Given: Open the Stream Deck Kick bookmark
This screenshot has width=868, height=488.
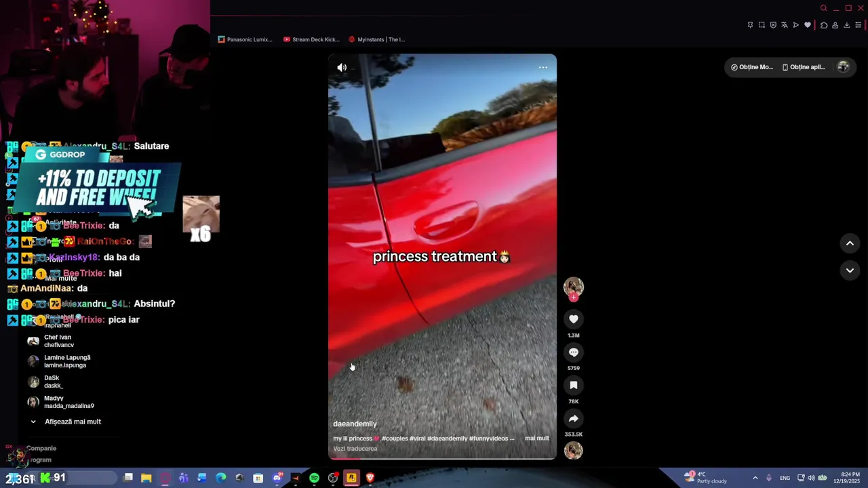Looking at the screenshot, I should [311, 39].
